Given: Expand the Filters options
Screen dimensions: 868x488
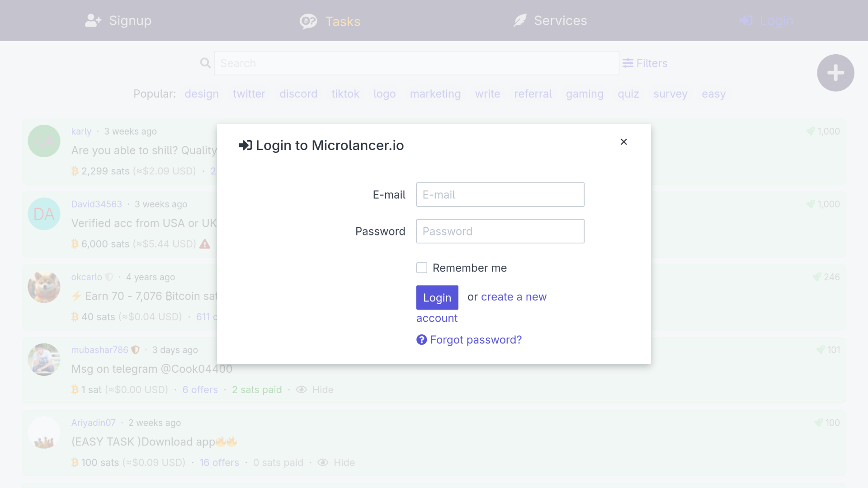Looking at the screenshot, I should pos(645,63).
